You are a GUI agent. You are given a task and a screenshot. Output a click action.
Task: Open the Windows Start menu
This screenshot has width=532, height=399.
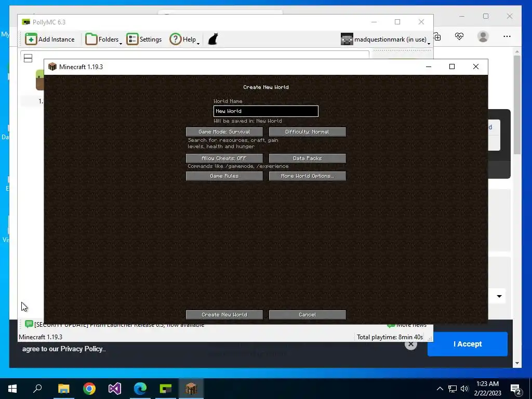pyautogui.click(x=12, y=389)
